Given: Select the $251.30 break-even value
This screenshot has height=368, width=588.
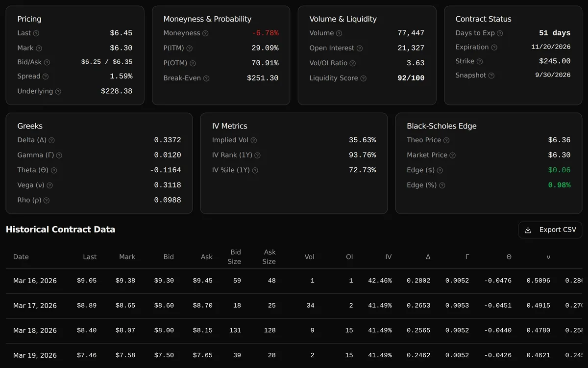Looking at the screenshot, I should 263,79.
